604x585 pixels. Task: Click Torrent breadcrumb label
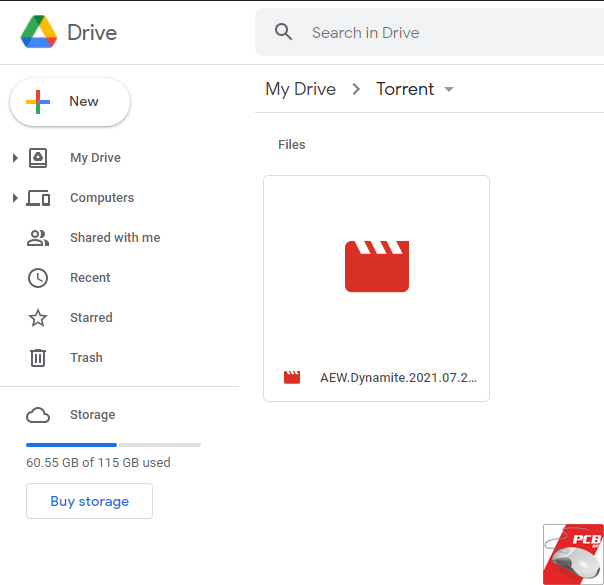click(x=405, y=89)
